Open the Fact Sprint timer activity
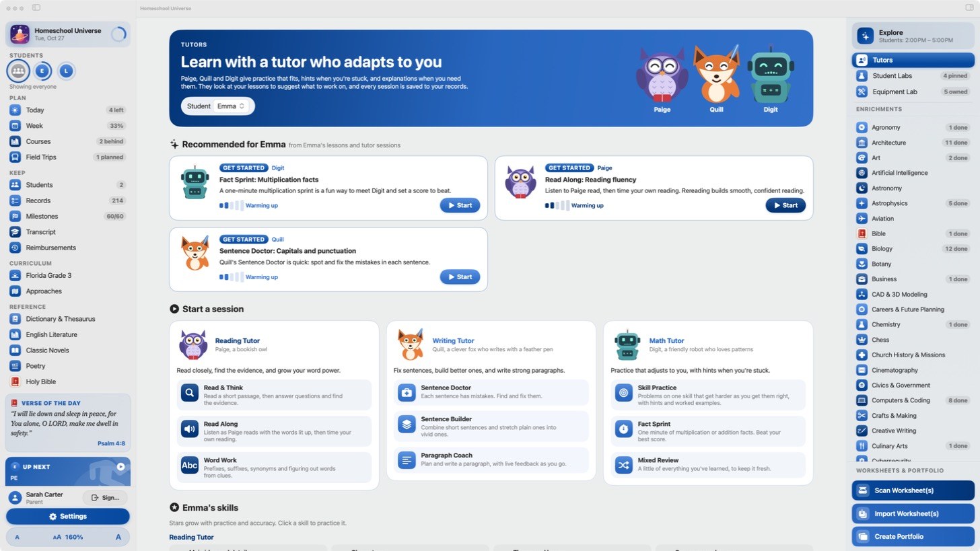Screen dimensions: 980x551 point(708,431)
